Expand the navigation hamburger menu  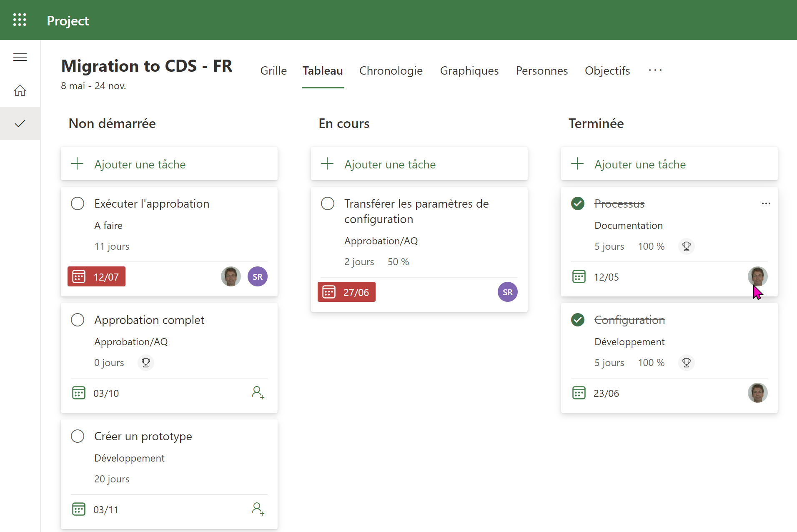click(20, 57)
